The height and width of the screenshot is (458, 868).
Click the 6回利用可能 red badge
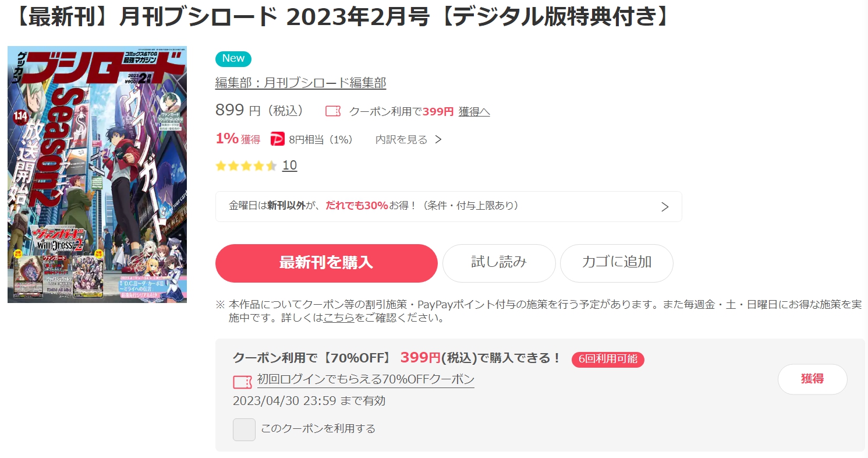(x=608, y=359)
